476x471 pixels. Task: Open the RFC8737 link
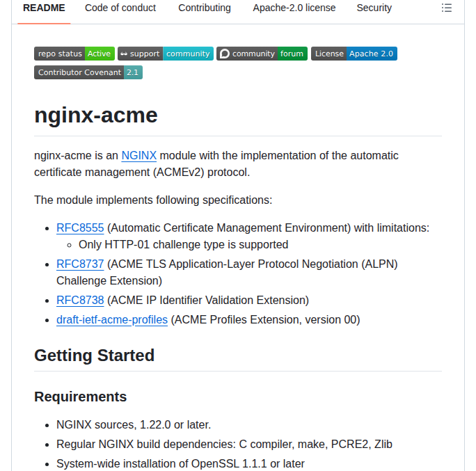tap(80, 264)
